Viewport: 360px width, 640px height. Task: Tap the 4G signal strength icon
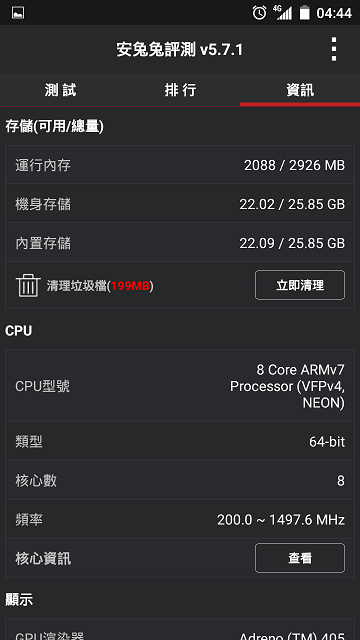coord(283,12)
